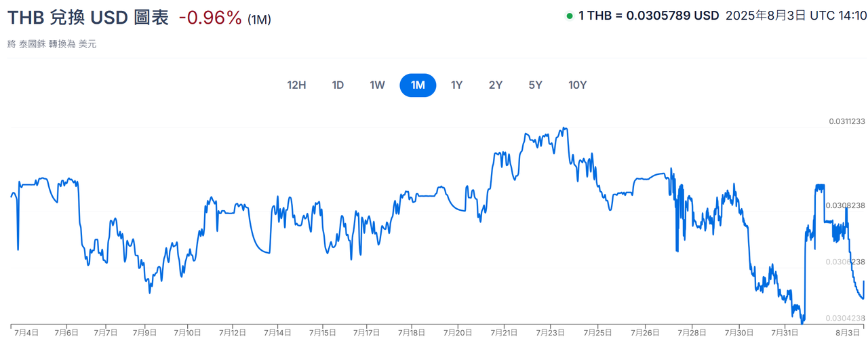Click the 7月4日 date axis label
The width and height of the screenshot is (868, 341).
click(27, 333)
